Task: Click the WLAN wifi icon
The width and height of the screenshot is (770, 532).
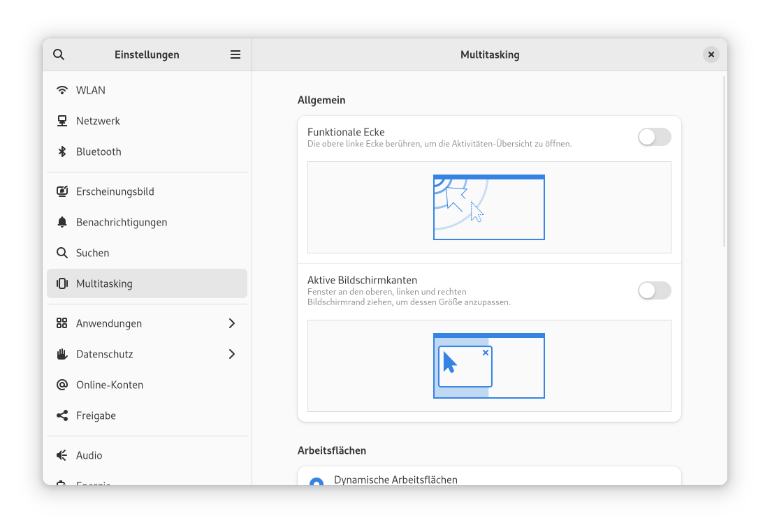Action: [x=62, y=90]
